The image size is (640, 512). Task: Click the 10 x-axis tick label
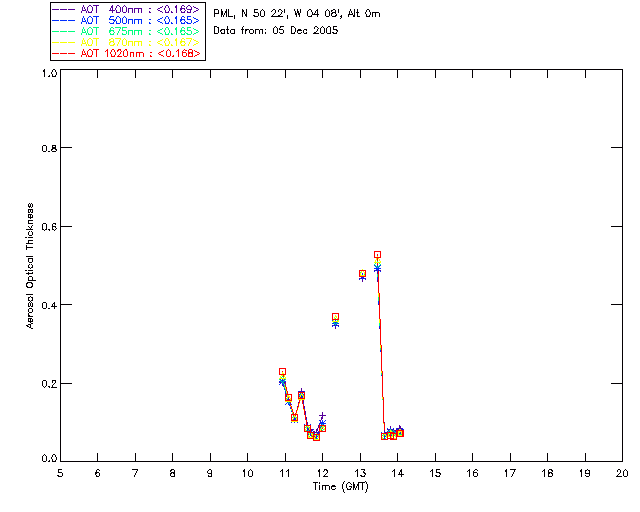coord(247,473)
